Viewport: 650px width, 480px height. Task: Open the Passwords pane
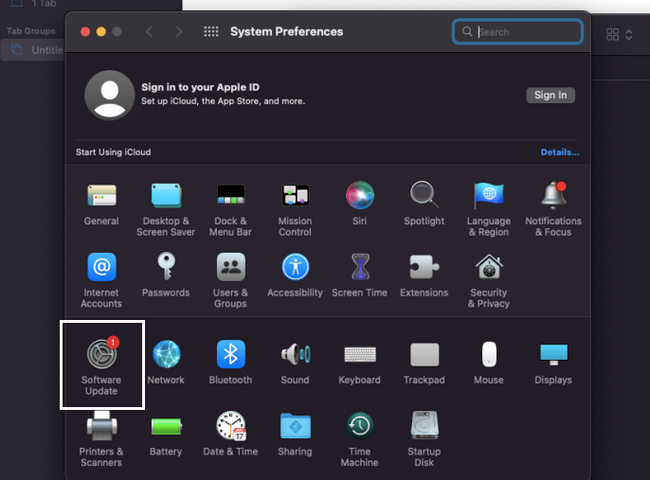[x=166, y=275]
